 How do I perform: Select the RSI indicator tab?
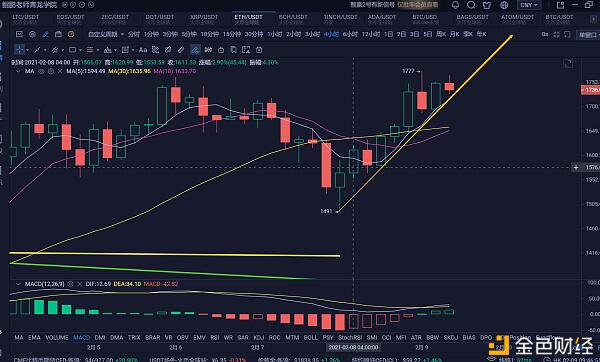point(215,338)
